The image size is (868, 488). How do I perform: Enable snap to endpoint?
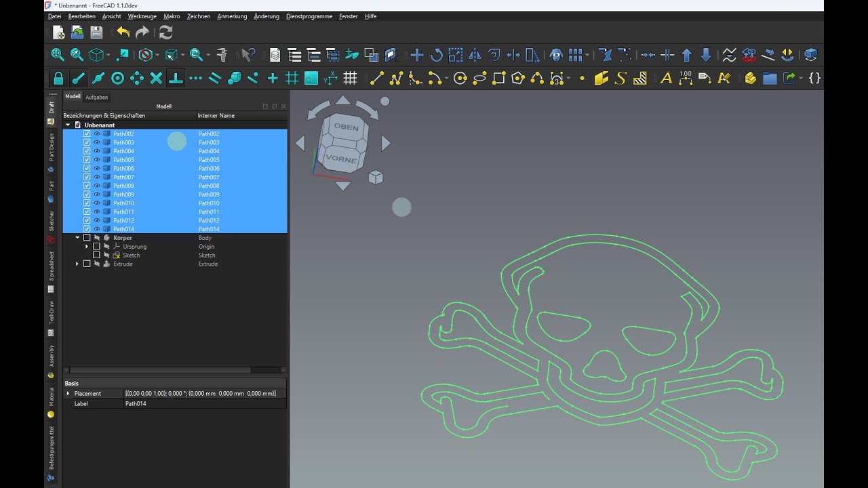coord(79,78)
